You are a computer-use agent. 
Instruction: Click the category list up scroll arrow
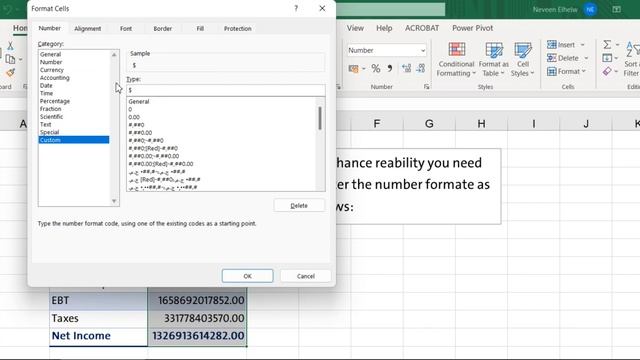pyautogui.click(x=114, y=55)
